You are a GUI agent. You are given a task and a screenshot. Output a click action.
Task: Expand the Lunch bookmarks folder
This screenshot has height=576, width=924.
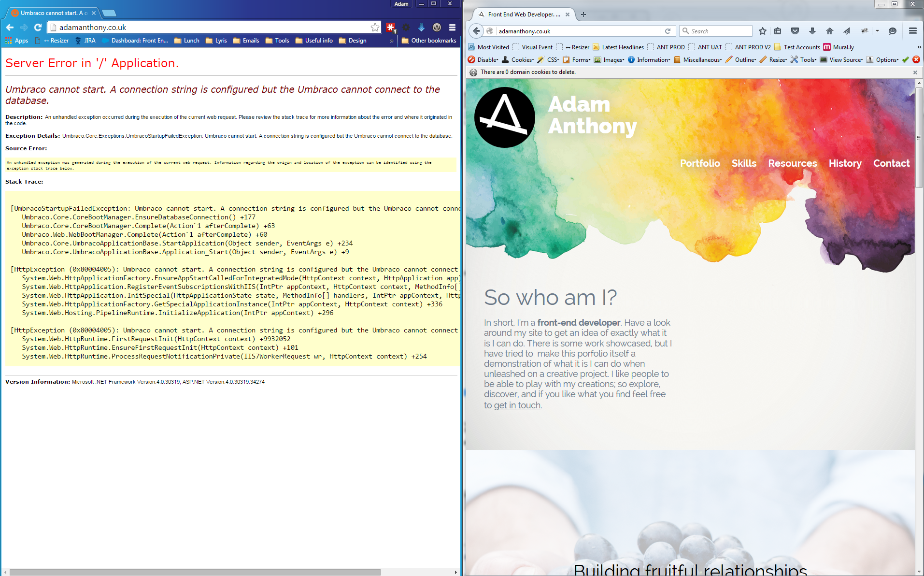[187, 41]
